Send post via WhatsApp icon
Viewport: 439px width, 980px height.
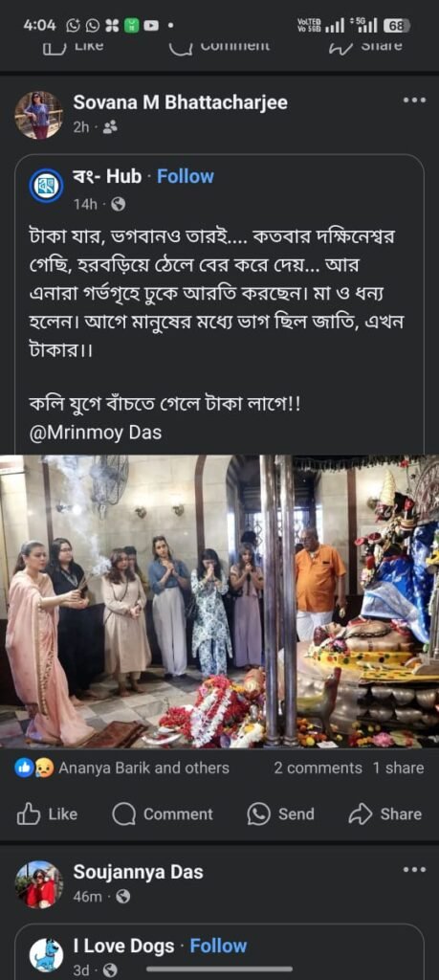280,813
